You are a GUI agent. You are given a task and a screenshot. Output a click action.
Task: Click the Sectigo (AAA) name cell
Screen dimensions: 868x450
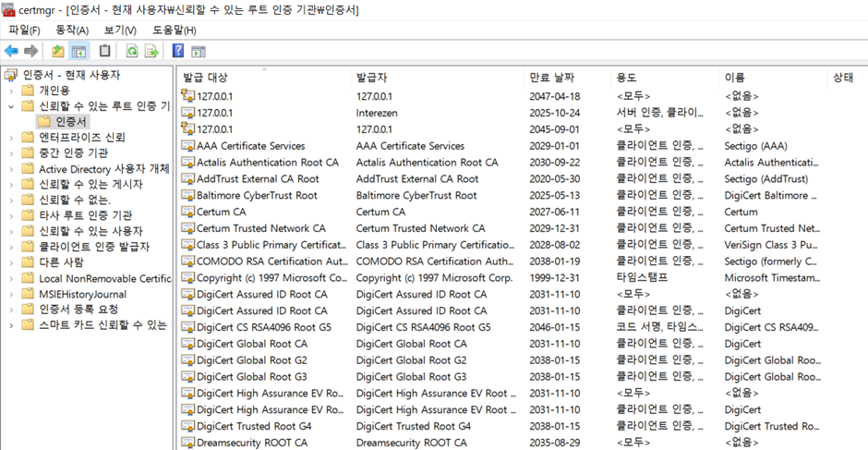click(755, 146)
